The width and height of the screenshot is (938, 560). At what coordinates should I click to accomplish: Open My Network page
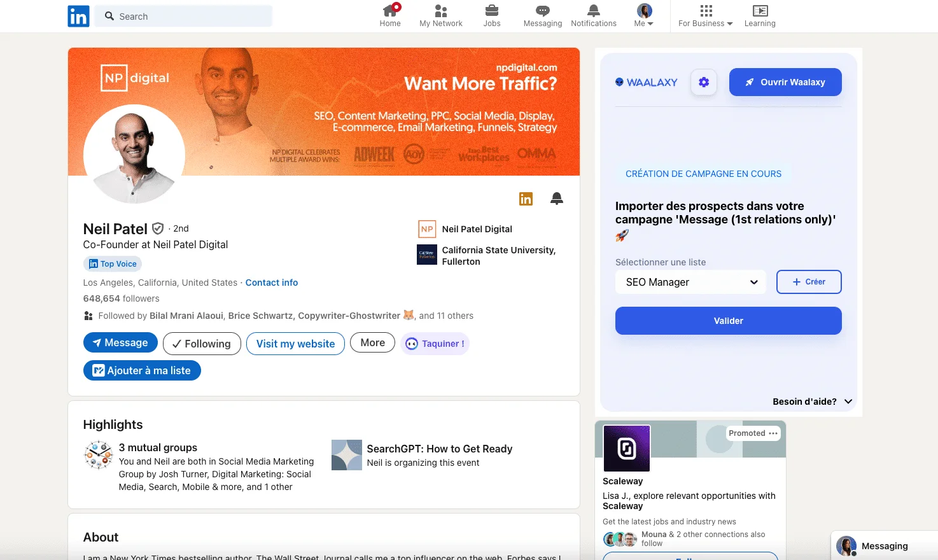coord(441,16)
